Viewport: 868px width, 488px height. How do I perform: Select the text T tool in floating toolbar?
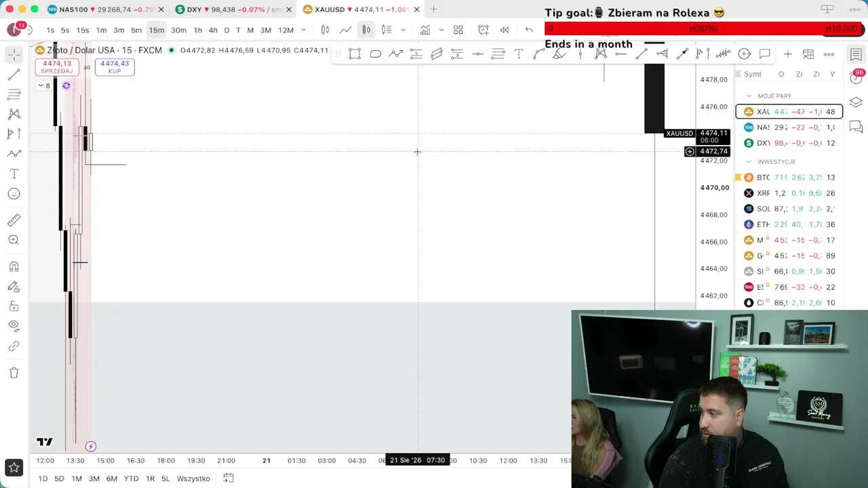coord(519,54)
